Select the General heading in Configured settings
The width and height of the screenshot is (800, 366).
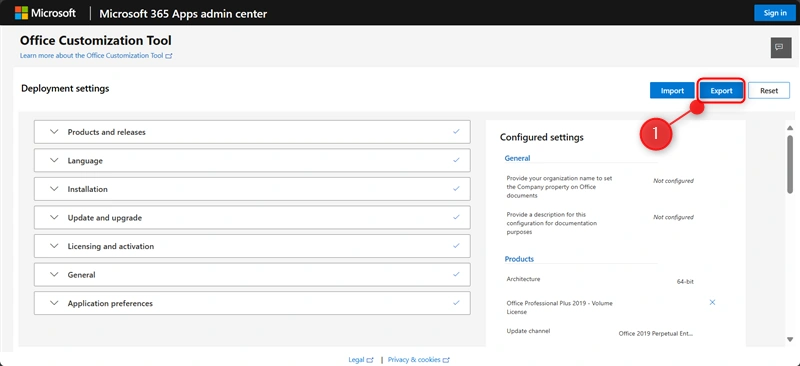[x=517, y=158]
